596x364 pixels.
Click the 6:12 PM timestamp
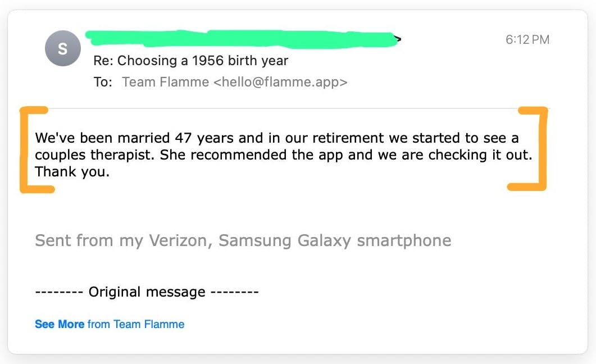pyautogui.click(x=527, y=39)
